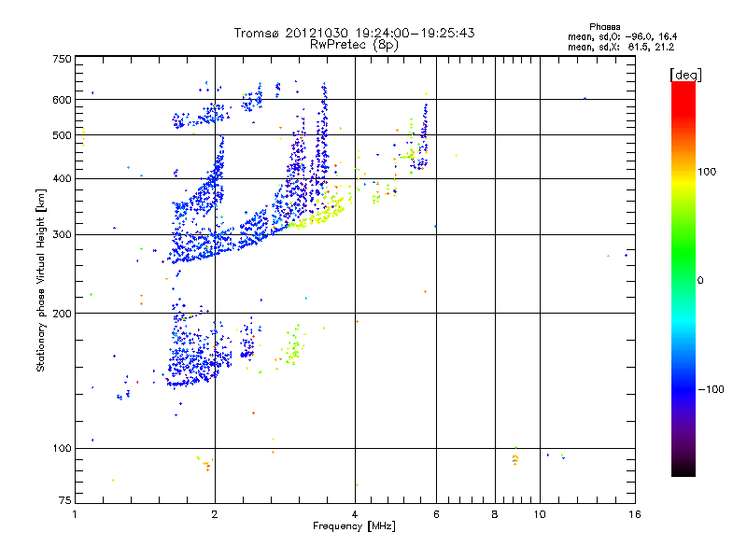Image resolution: width=747 pixels, height=560 pixels.
Task: Click the '500' y-axis tick label
Action: [62, 135]
